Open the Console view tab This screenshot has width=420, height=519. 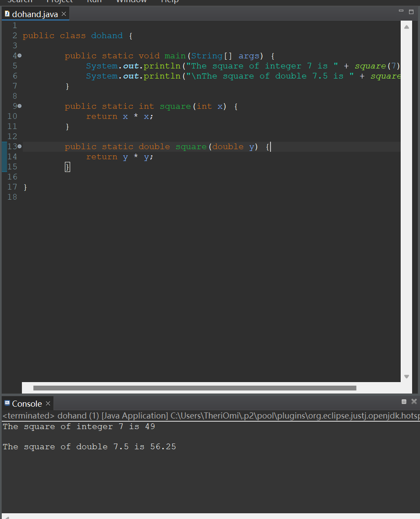click(x=27, y=404)
